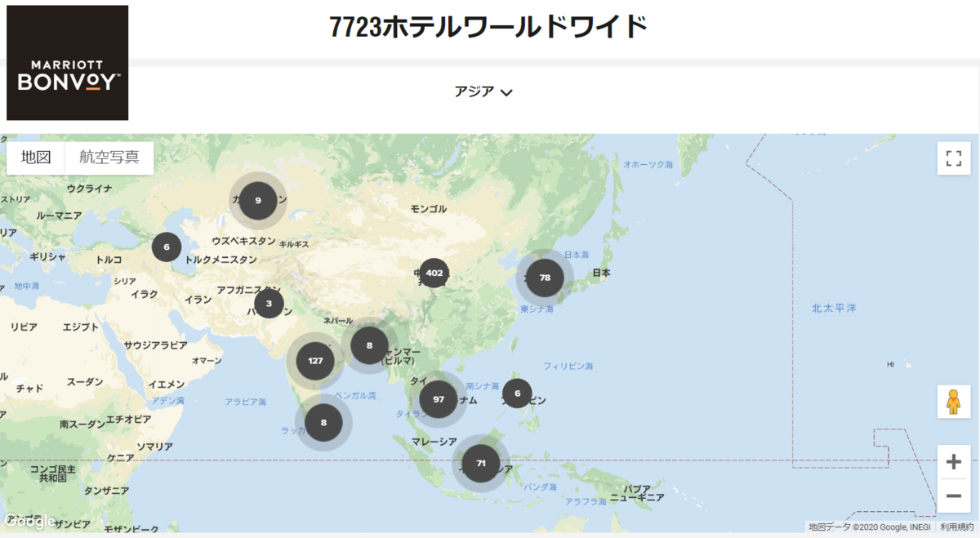Click the アラフラ海 sea label

tap(584, 501)
